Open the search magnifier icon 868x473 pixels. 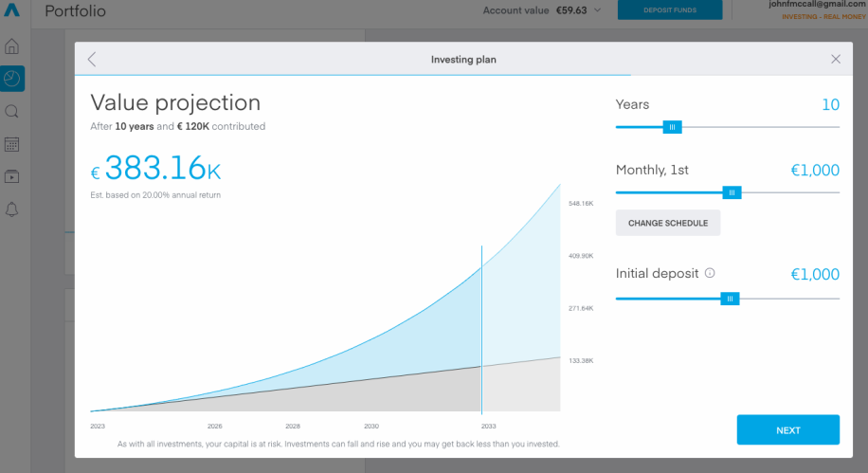[x=11, y=112]
